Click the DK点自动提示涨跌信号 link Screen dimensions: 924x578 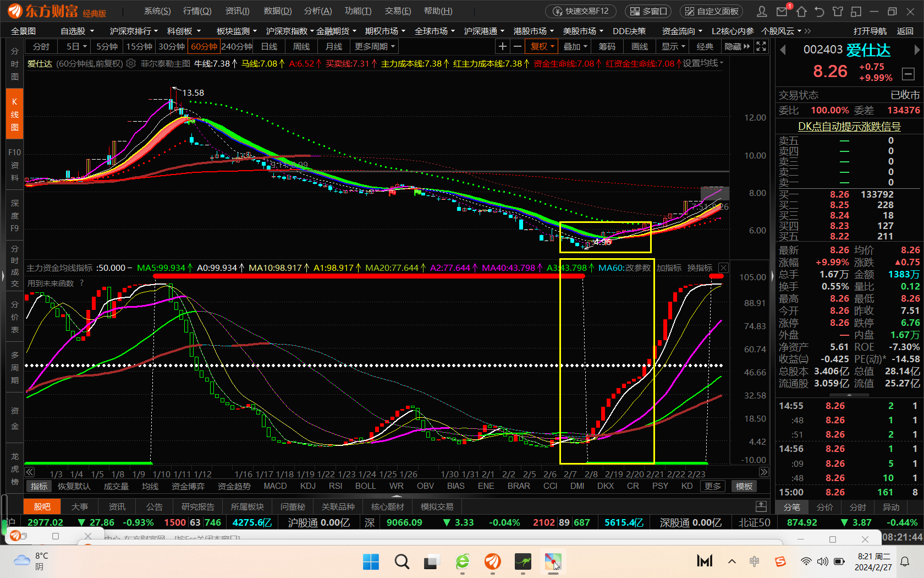849,127
